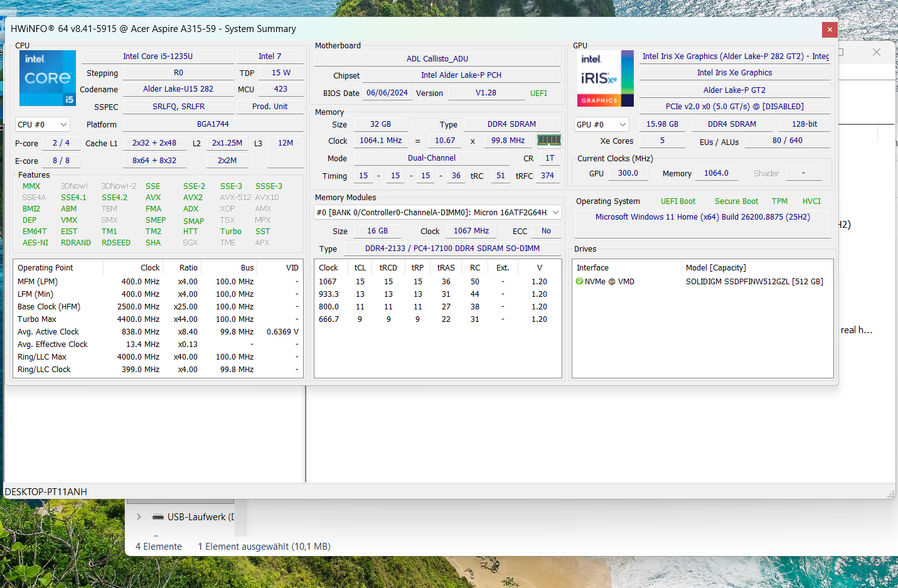Viewport: 898px width, 588px height.
Task: Click the Stepping value R0
Action: [x=179, y=73]
